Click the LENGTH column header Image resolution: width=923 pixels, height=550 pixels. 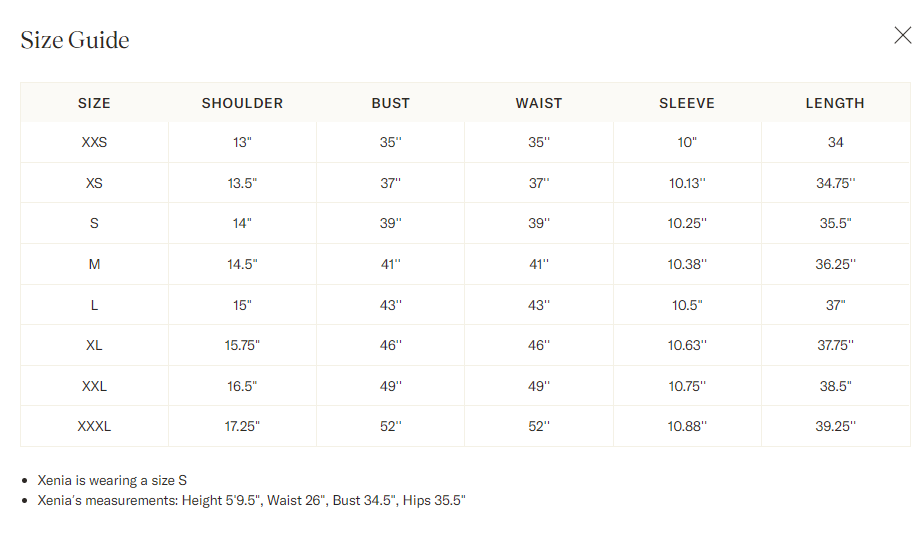pos(835,103)
